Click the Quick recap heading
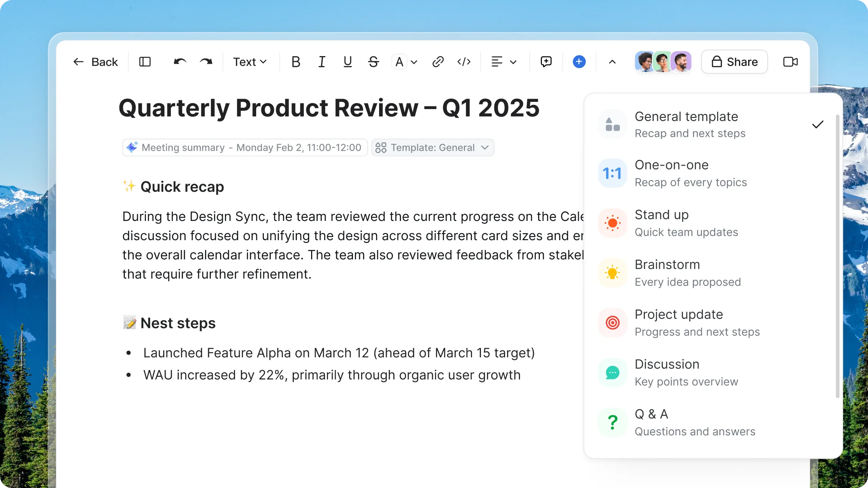Image resolution: width=868 pixels, height=488 pixels. point(182,187)
